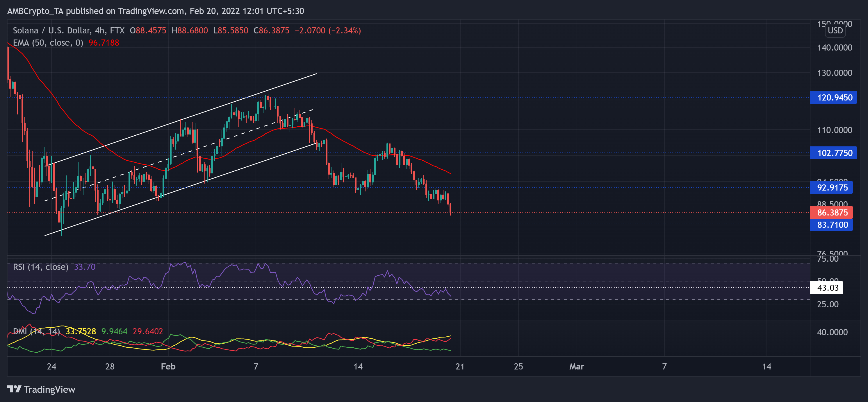Click the DMI ADX value 33.7528

click(81, 331)
